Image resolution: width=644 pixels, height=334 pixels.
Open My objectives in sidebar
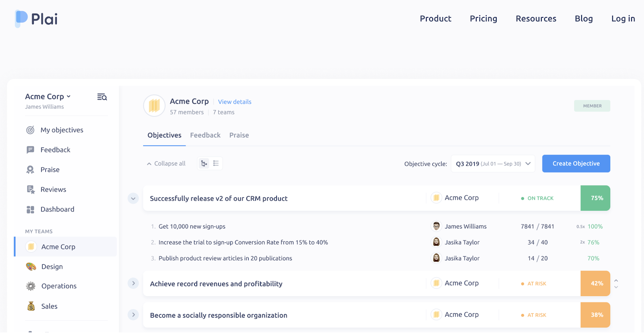pyautogui.click(x=62, y=130)
